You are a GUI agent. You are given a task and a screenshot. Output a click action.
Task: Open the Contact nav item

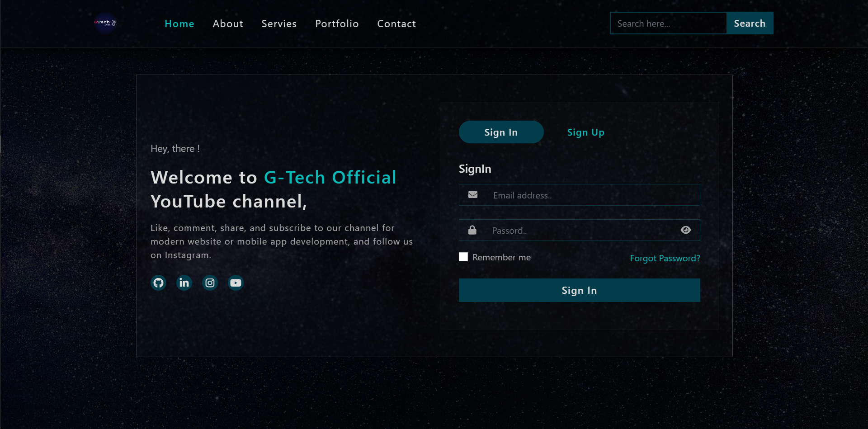(x=397, y=24)
